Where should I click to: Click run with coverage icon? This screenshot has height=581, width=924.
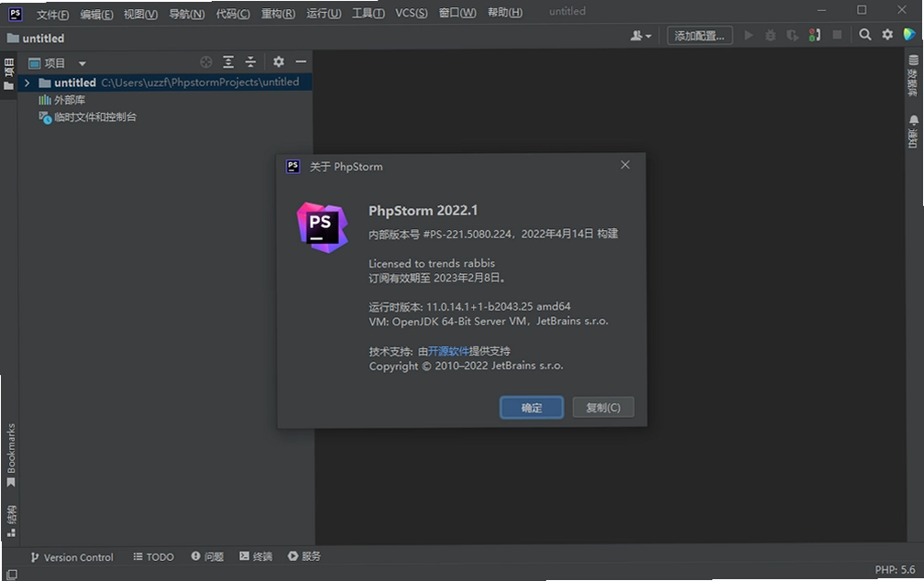(x=793, y=36)
